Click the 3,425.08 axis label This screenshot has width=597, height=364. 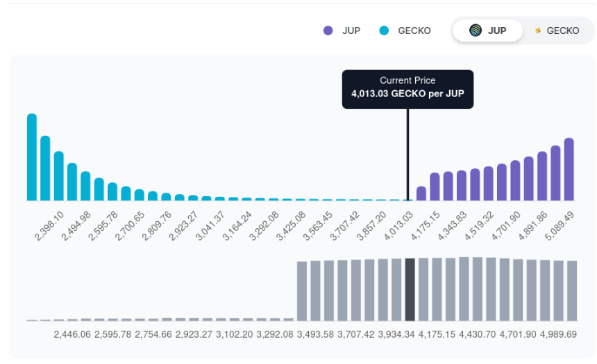click(291, 226)
